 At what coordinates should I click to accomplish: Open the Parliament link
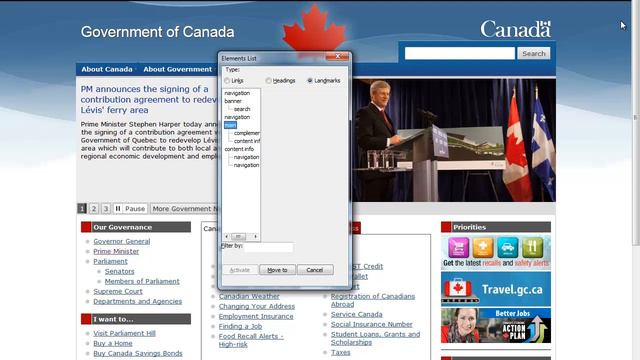pyautogui.click(x=110, y=261)
